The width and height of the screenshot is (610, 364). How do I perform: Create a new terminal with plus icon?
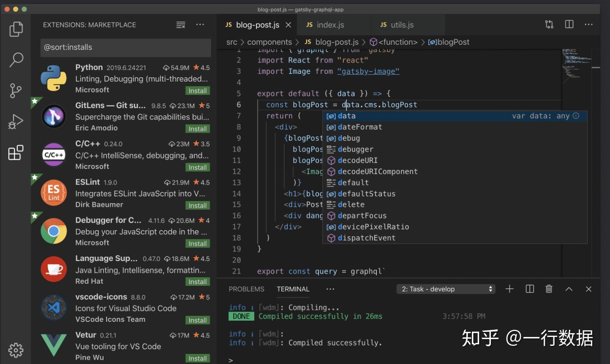tap(510, 289)
